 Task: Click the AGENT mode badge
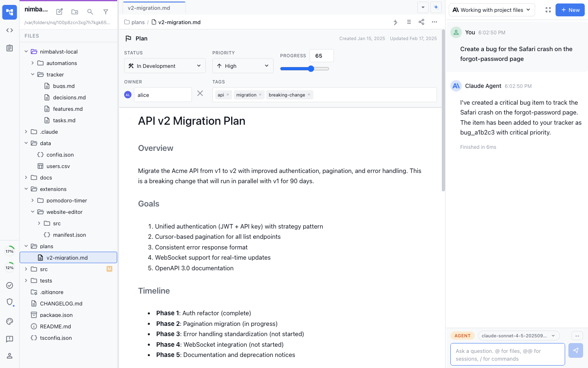tap(463, 336)
